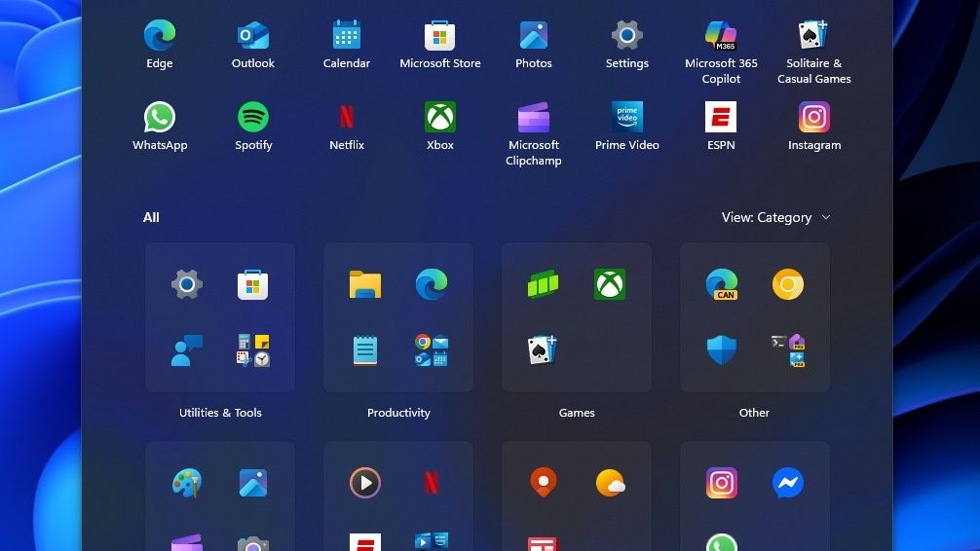Open Paint in the bottom-left group
The width and height of the screenshot is (980, 551).
(x=187, y=483)
